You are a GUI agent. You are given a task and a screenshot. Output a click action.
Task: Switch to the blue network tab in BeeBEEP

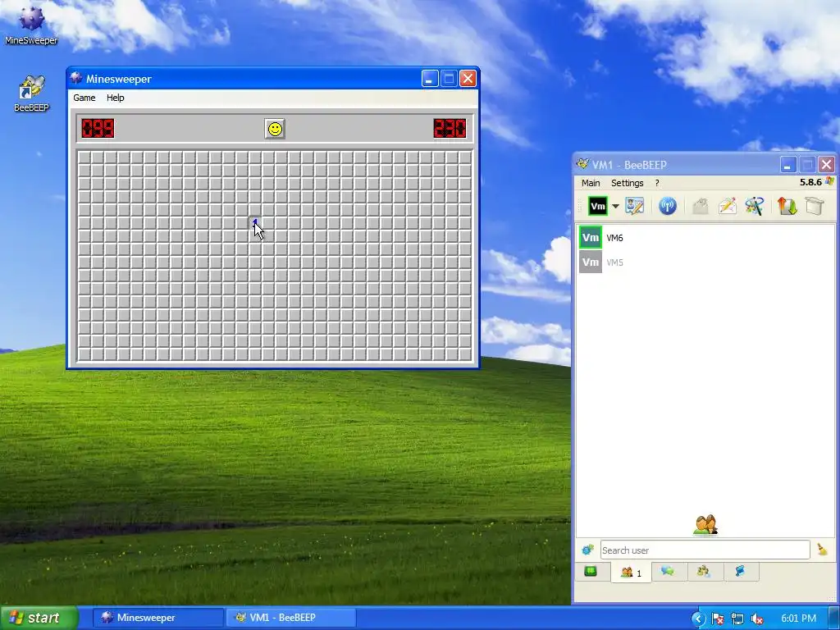pyautogui.click(x=740, y=572)
